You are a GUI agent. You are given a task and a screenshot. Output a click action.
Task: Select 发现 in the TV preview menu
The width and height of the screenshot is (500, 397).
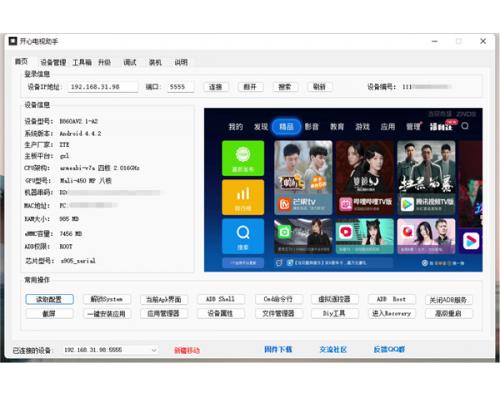(261, 127)
